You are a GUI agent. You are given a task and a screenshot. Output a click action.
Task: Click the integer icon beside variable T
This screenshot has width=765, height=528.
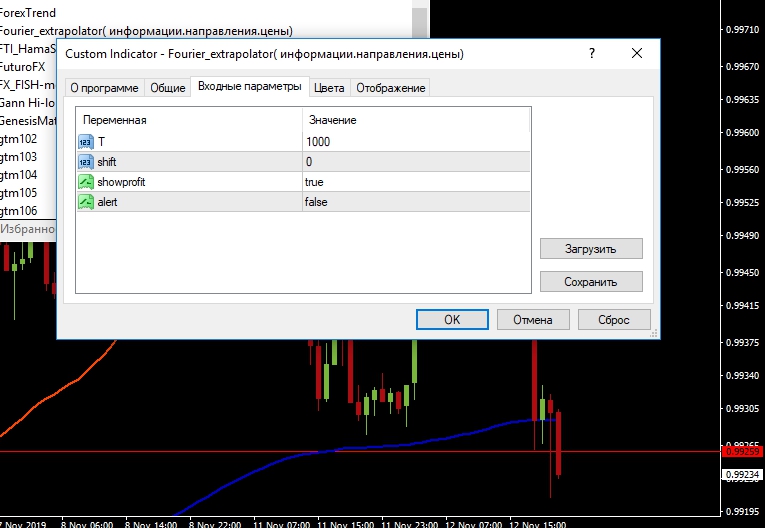85,142
